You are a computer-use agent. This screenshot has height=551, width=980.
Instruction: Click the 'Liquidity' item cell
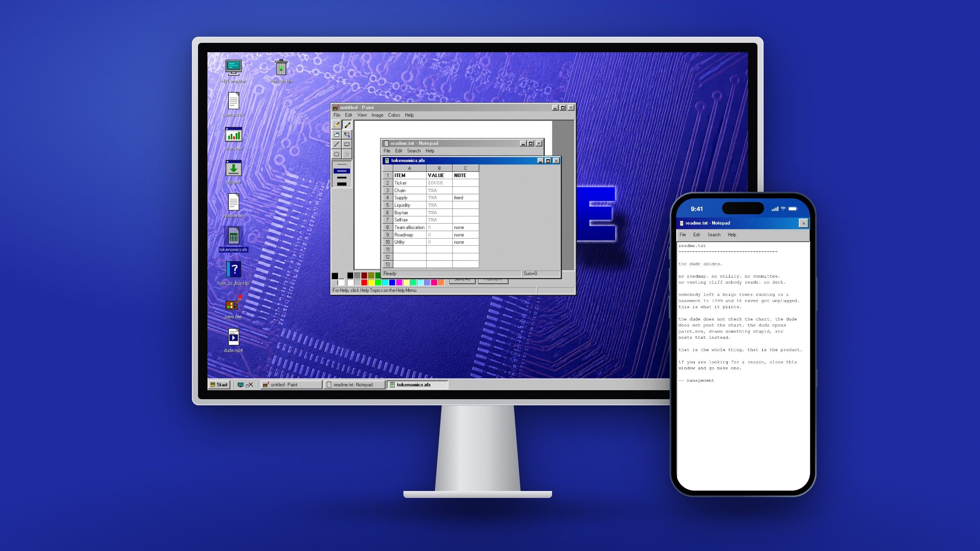coord(410,205)
